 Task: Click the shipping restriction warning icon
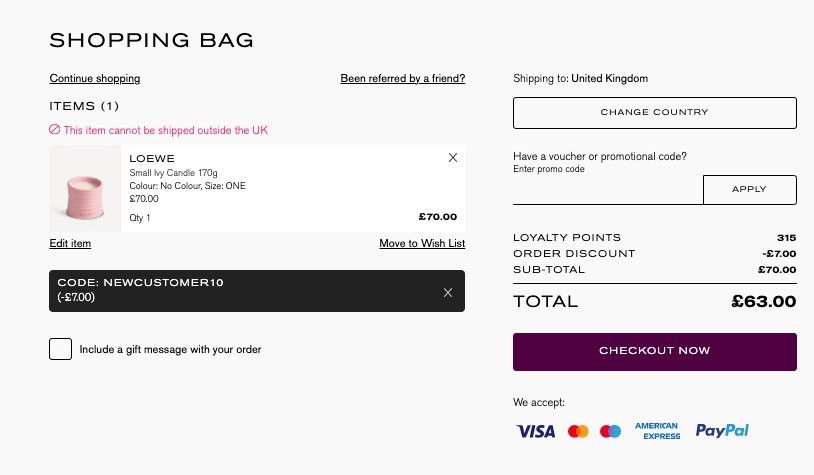click(55, 130)
